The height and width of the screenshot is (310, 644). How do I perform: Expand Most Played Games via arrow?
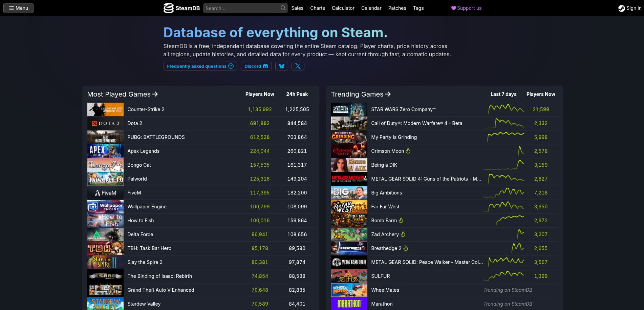pos(155,94)
